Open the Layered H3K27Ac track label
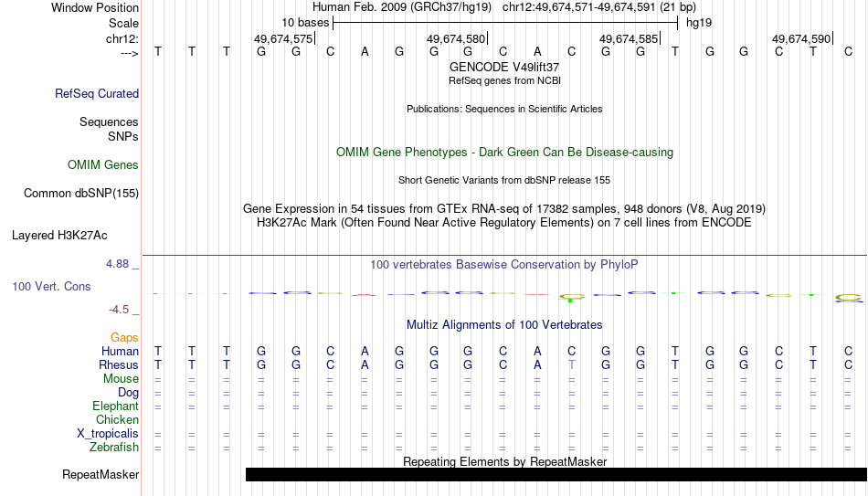The width and height of the screenshot is (868, 496). 59,236
